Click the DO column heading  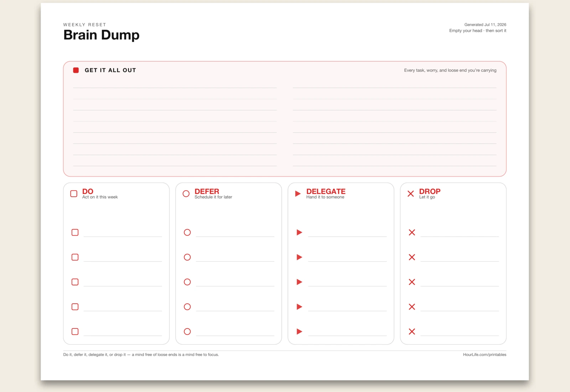(88, 191)
